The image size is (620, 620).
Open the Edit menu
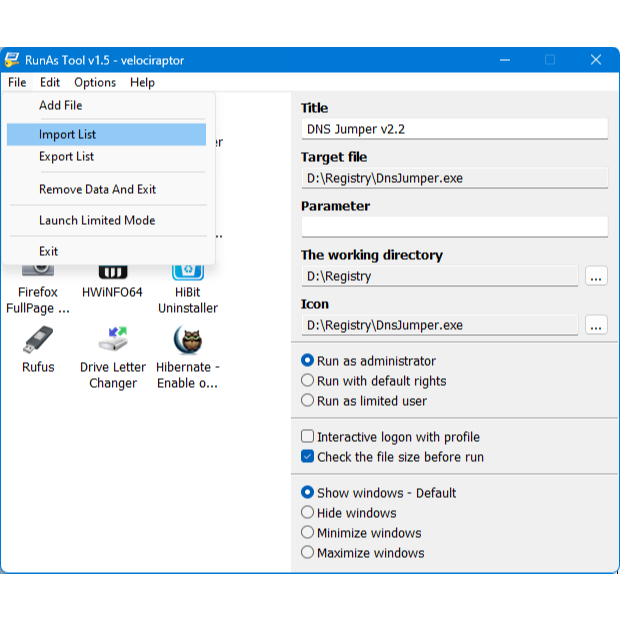(x=49, y=82)
